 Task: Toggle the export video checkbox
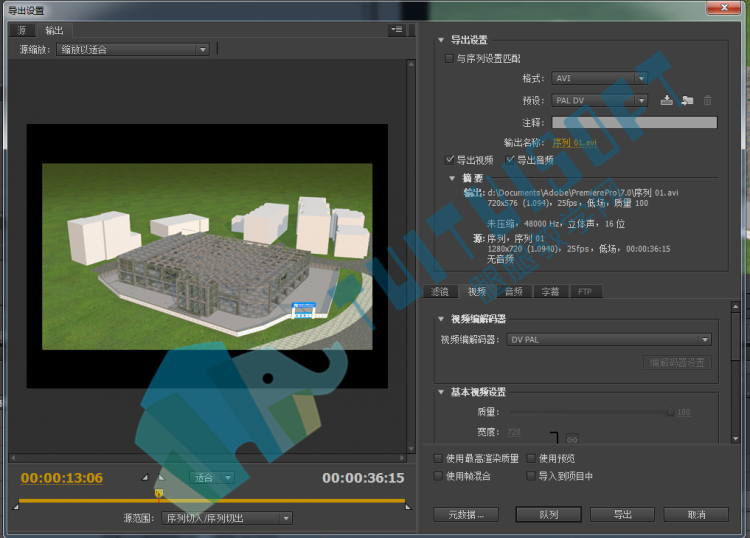tap(449, 160)
